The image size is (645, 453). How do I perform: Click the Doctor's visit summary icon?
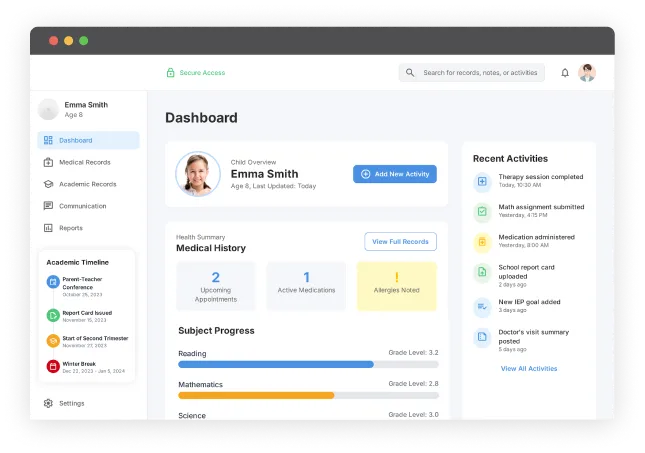481,337
